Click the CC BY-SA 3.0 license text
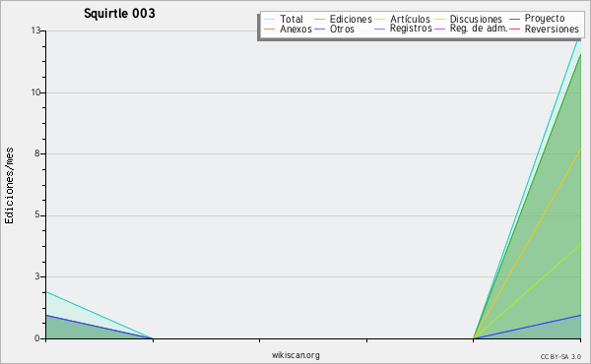 click(x=560, y=357)
